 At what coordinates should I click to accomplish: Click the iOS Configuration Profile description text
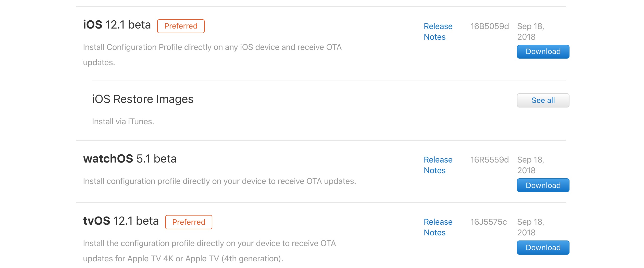coord(212,47)
